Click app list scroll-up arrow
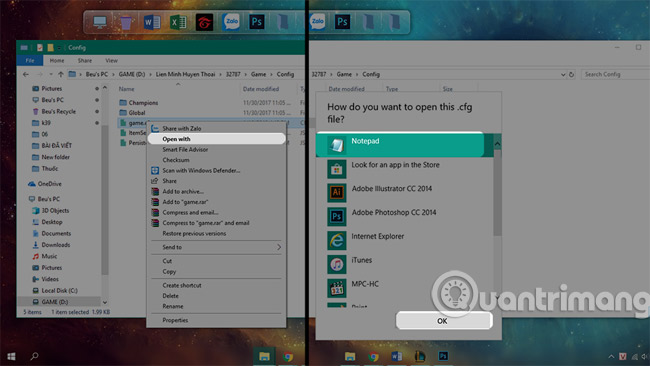The height and width of the screenshot is (366, 650). [x=497, y=144]
